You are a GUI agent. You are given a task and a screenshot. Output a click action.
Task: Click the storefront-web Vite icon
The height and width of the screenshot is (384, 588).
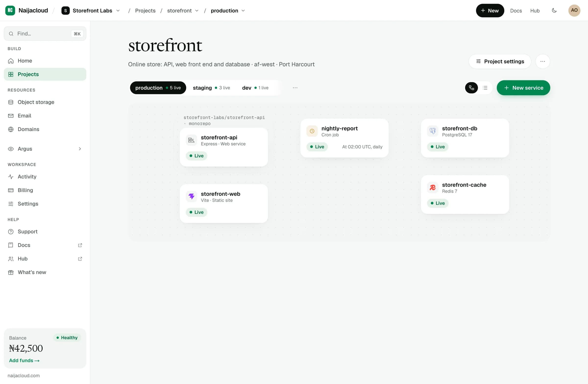coord(191,197)
